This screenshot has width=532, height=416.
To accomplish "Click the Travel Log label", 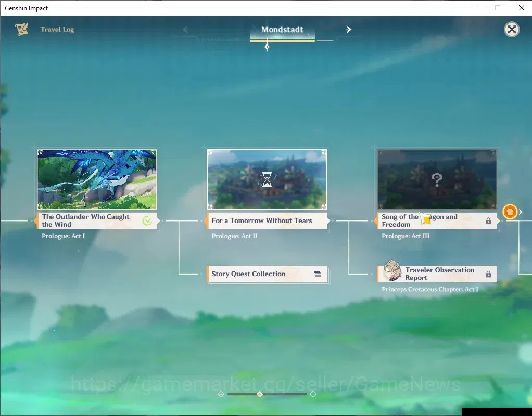I will pyautogui.click(x=57, y=30).
